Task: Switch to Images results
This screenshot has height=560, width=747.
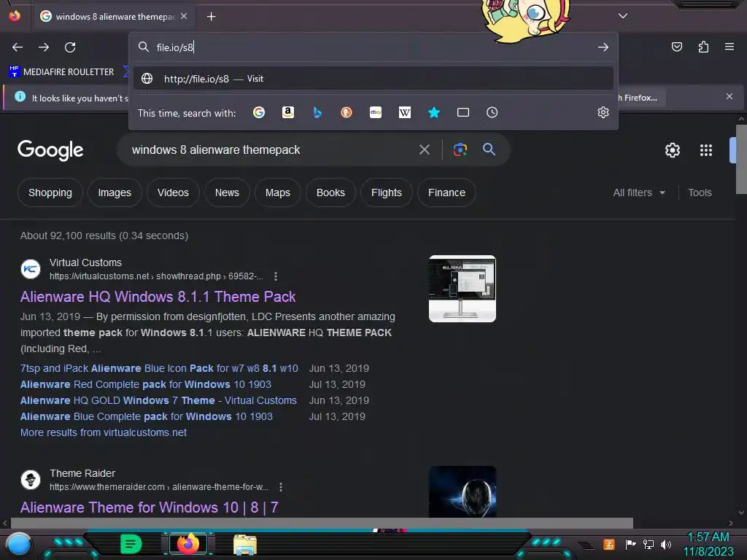Action: [x=115, y=192]
